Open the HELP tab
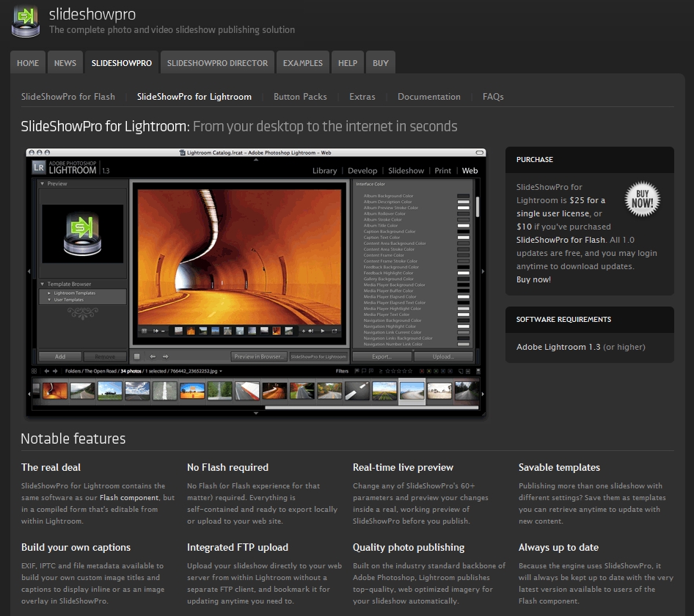Screen dimensions: 694x616 click(348, 63)
